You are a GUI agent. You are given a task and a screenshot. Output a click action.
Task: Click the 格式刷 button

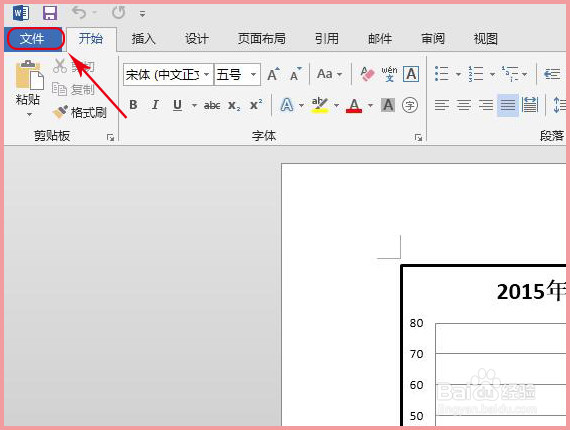[80, 113]
